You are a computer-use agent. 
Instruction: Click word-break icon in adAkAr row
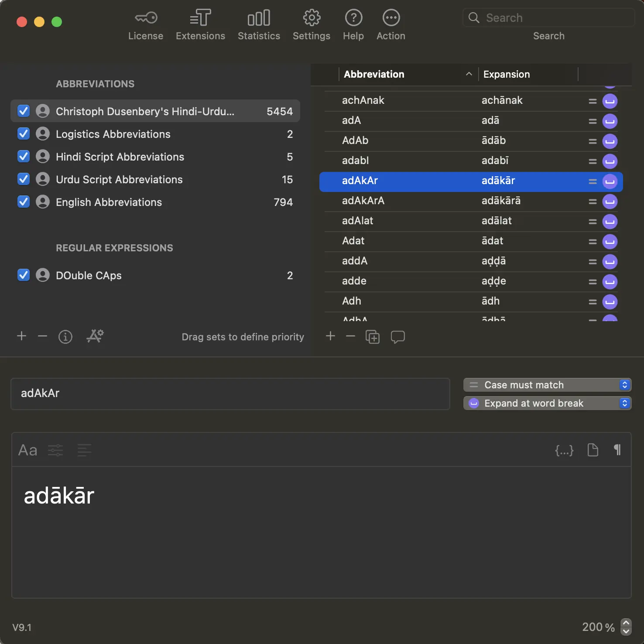tap(610, 182)
